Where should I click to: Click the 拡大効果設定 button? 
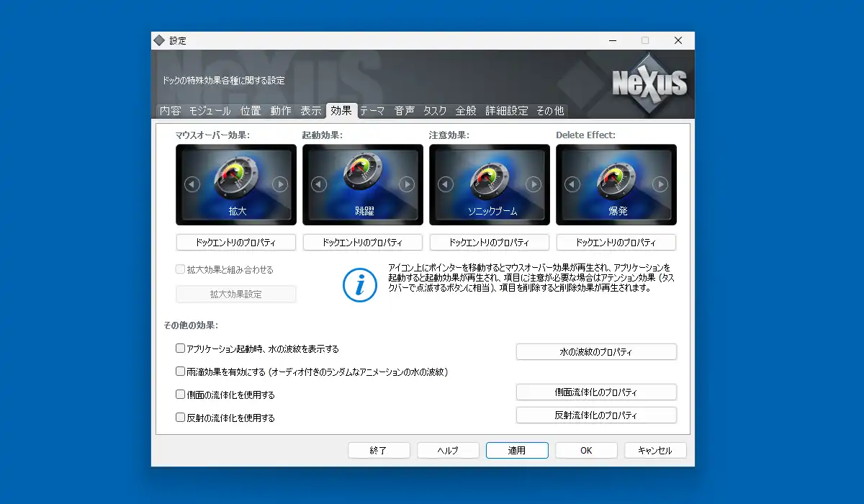[236, 294]
